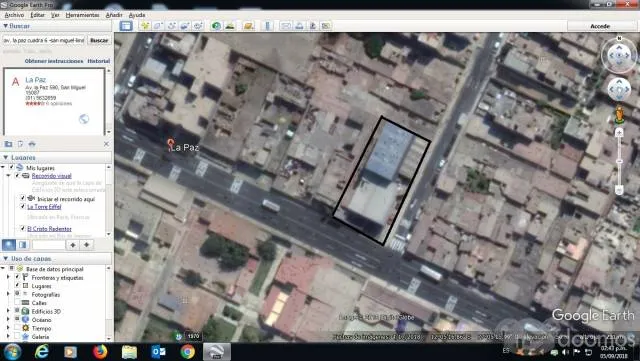Add a path from the toolbar
The image size is (640, 361).
point(171,26)
